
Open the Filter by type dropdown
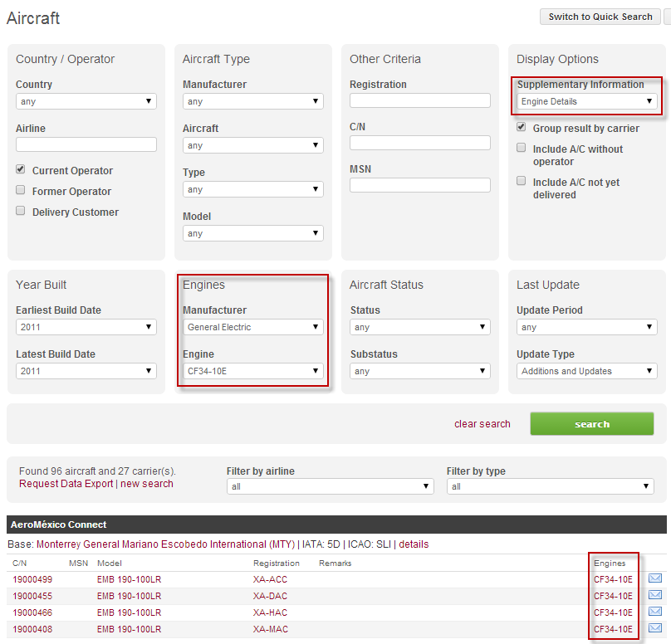pos(551,486)
